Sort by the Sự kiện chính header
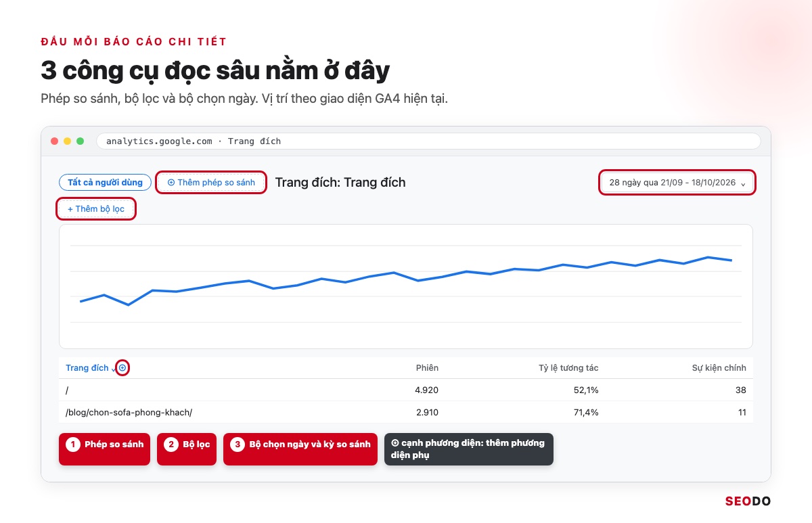 [x=719, y=368]
